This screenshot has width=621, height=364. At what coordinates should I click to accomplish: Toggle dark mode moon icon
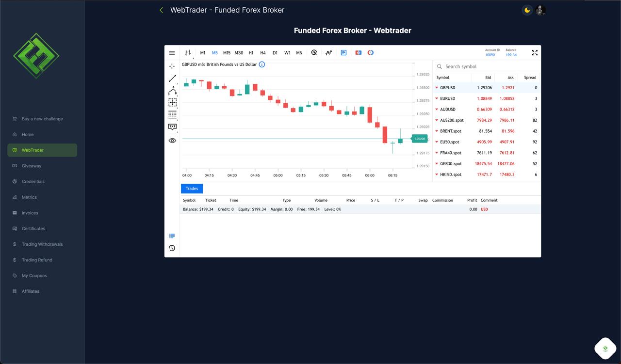pyautogui.click(x=527, y=10)
